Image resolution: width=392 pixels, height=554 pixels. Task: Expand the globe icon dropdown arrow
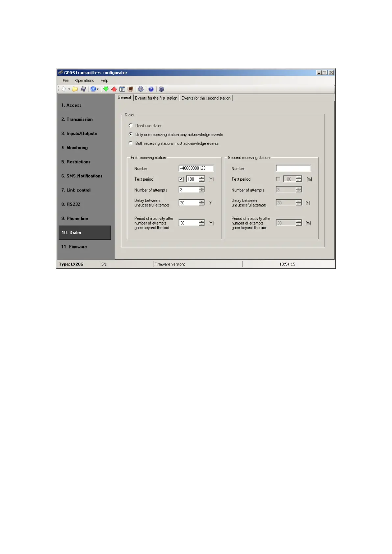tap(97, 89)
